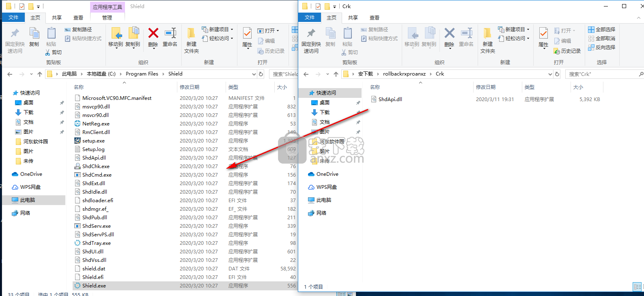Click Copy path in Shield window
This screenshot has height=296, width=644.
tap(78, 30)
